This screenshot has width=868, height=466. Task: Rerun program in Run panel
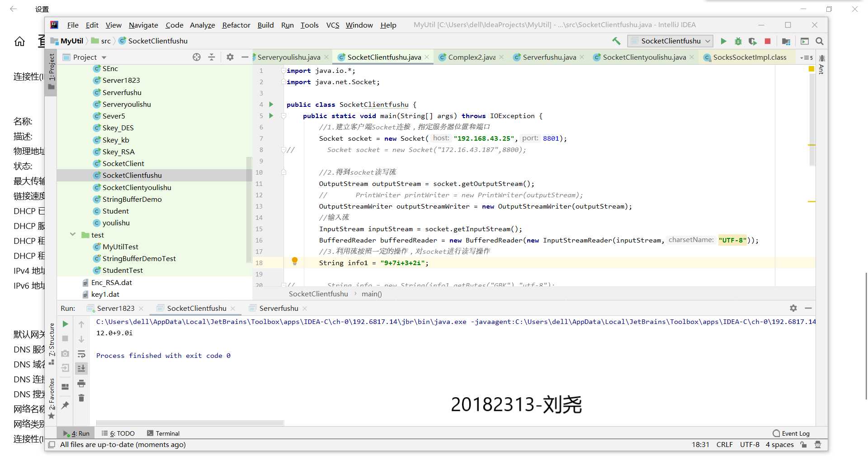(x=65, y=324)
